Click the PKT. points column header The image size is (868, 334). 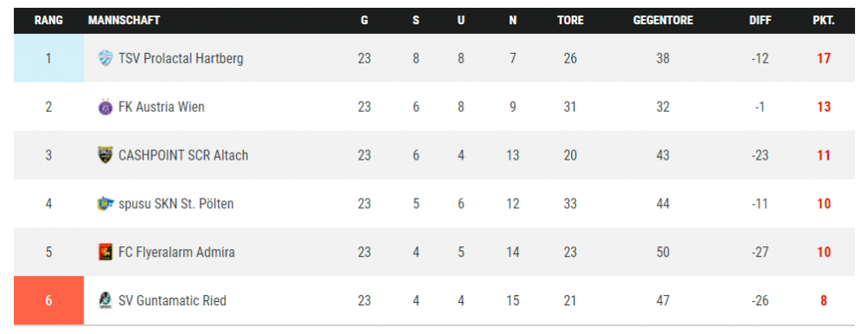824,21
